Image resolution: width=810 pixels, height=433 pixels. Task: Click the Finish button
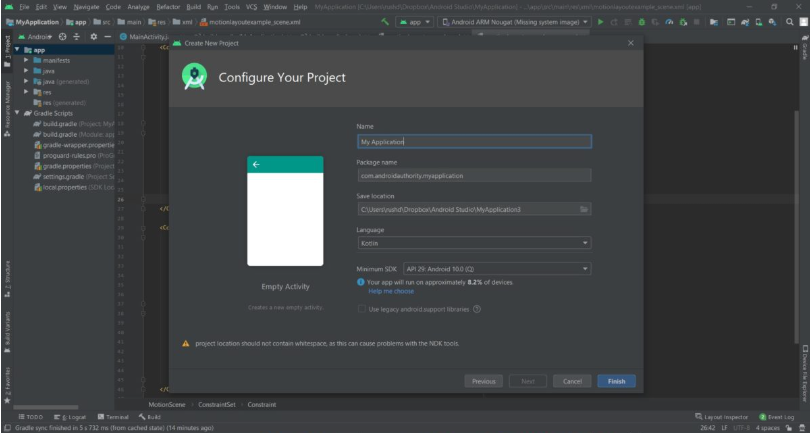pyautogui.click(x=616, y=381)
